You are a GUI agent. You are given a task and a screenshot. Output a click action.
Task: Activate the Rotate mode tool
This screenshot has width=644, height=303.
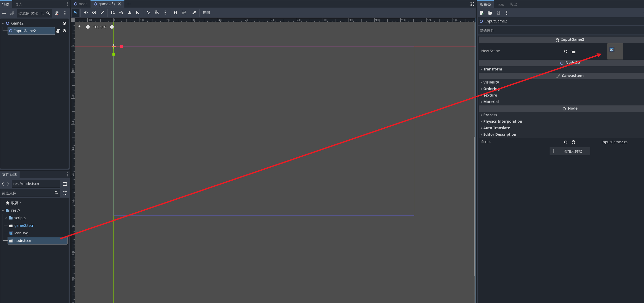tap(94, 13)
